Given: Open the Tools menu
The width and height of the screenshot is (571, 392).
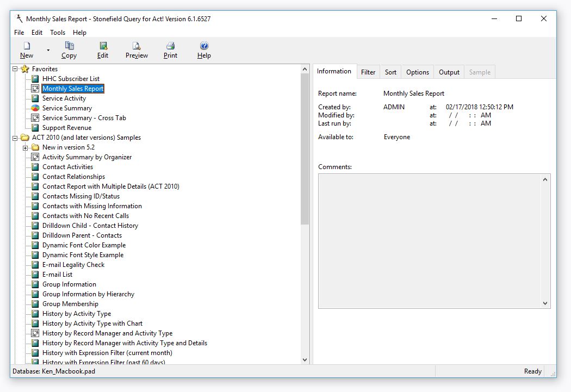Looking at the screenshot, I should 58,33.
